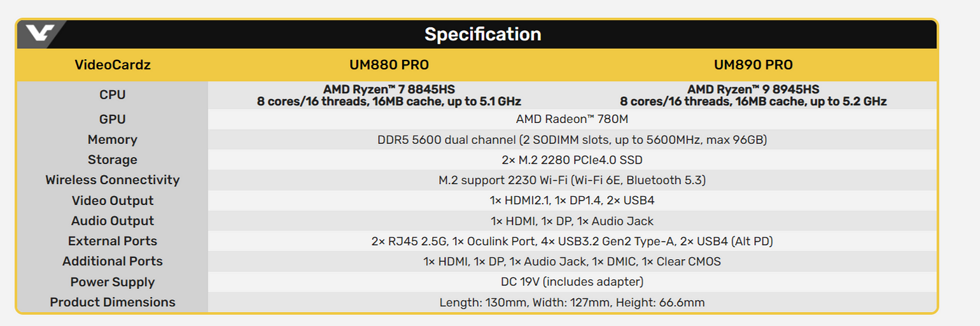Viewport: 980px width, 326px height.
Task: Click the Product Dimensions row label
Action: click(x=113, y=302)
